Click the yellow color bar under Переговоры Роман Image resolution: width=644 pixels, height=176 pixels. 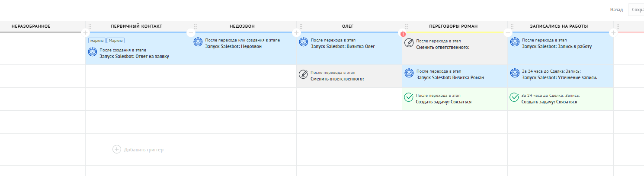point(454,32)
